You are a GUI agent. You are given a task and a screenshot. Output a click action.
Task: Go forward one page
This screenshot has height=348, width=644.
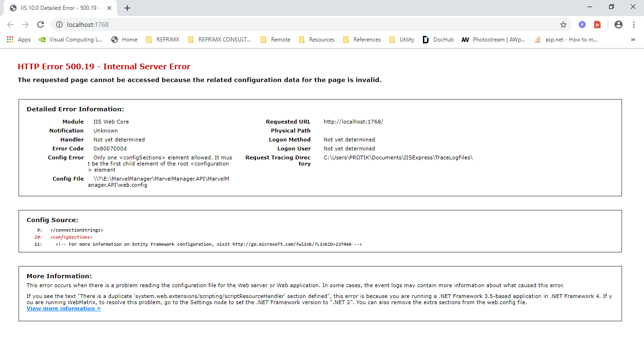coord(25,25)
